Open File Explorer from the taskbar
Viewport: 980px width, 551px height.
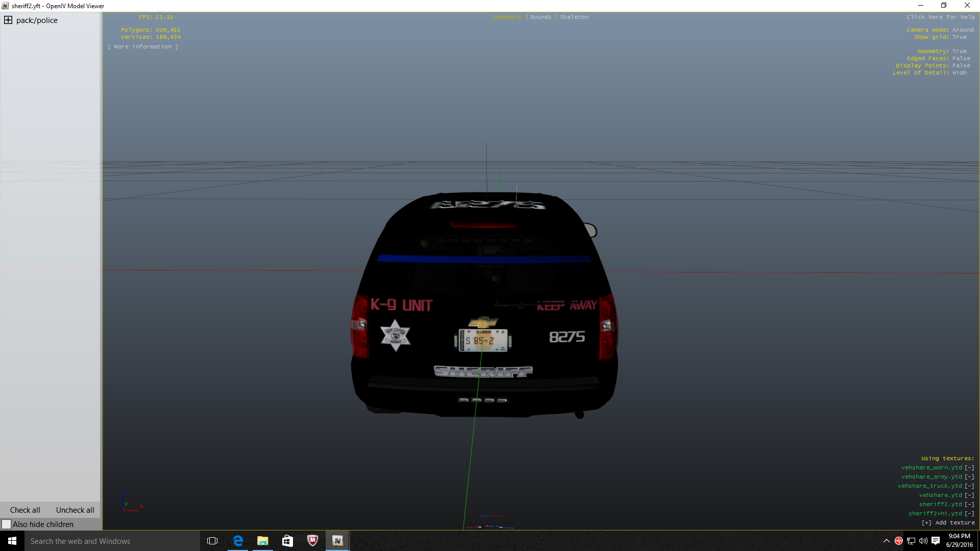(263, 541)
